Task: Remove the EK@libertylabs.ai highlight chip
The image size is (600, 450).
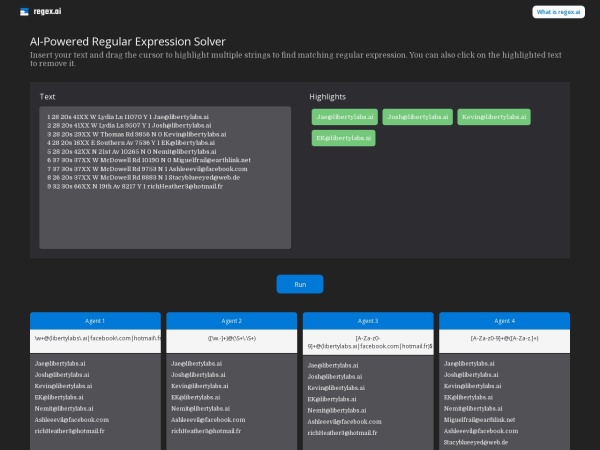Action: (x=345, y=137)
